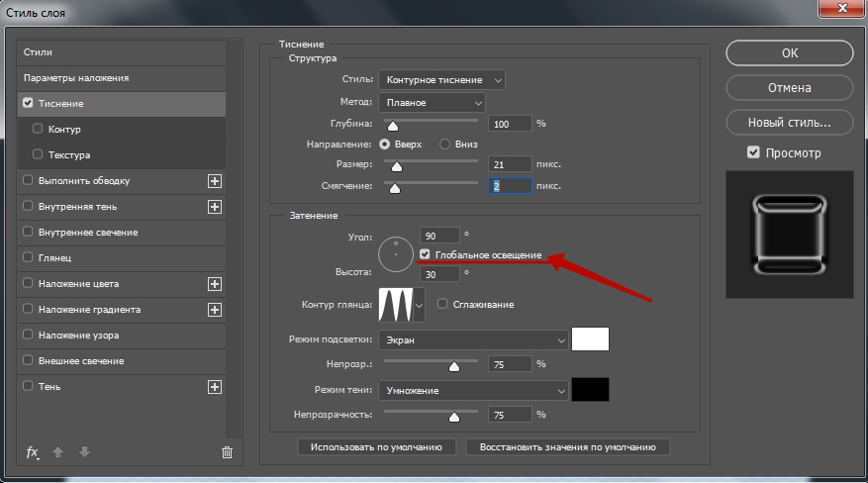Click highlight Непрозр. slider handle
This screenshot has height=483, width=868.
[x=454, y=366]
